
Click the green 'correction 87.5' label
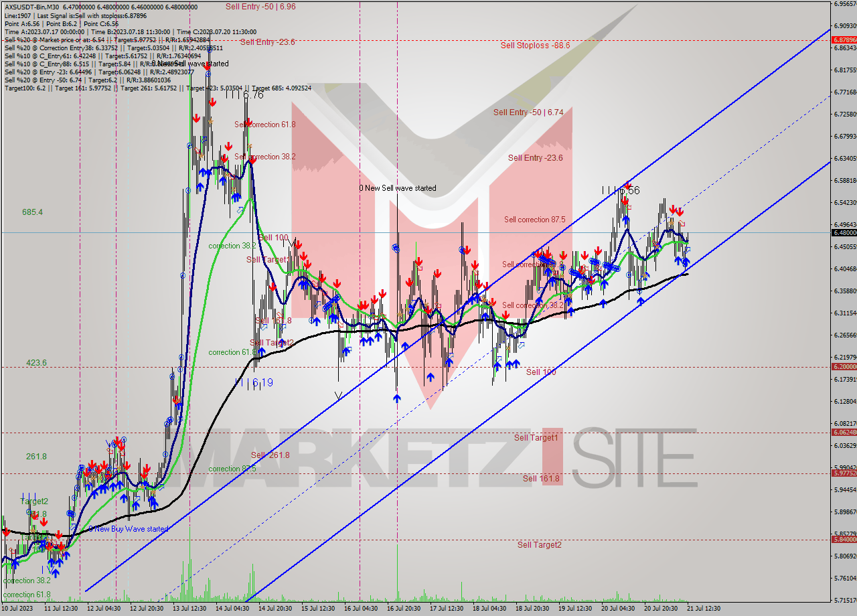tap(232, 469)
